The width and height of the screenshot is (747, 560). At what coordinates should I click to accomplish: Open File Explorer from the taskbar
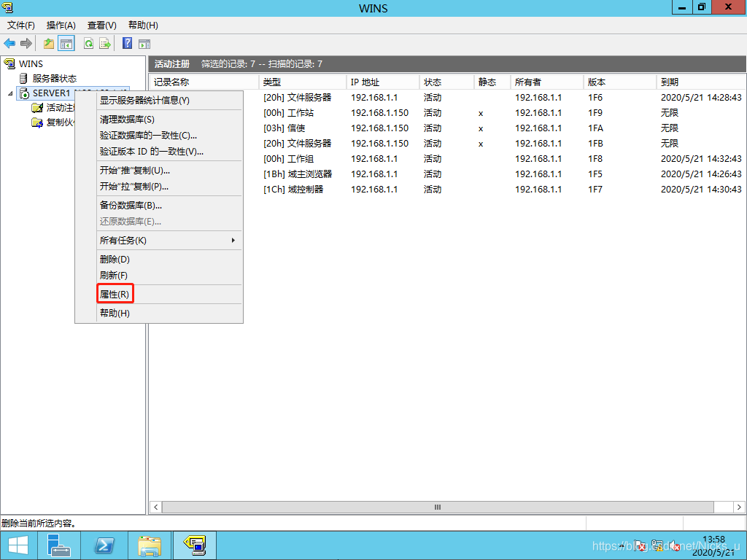click(x=149, y=545)
